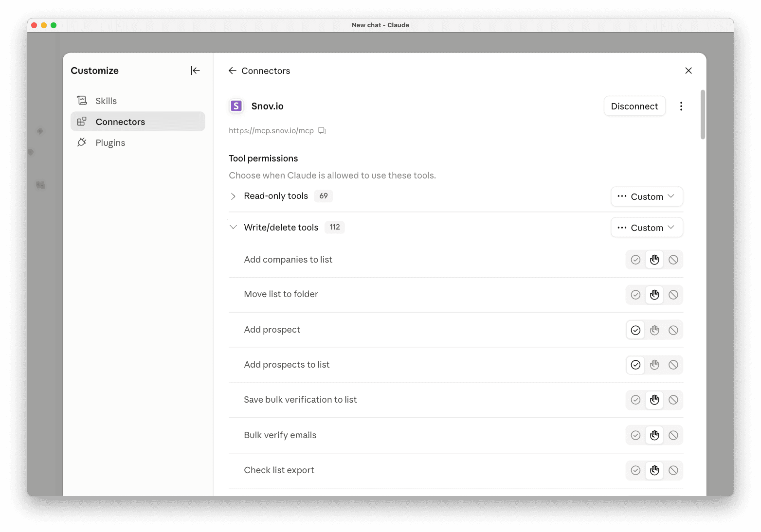
Task: Open Write/delete tools Custom dropdown
Action: [x=647, y=228]
